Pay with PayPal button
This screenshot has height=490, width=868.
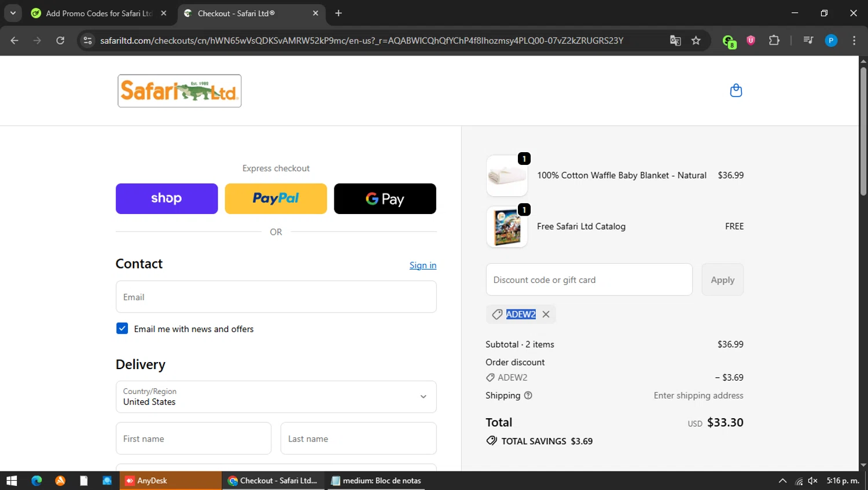point(276,198)
